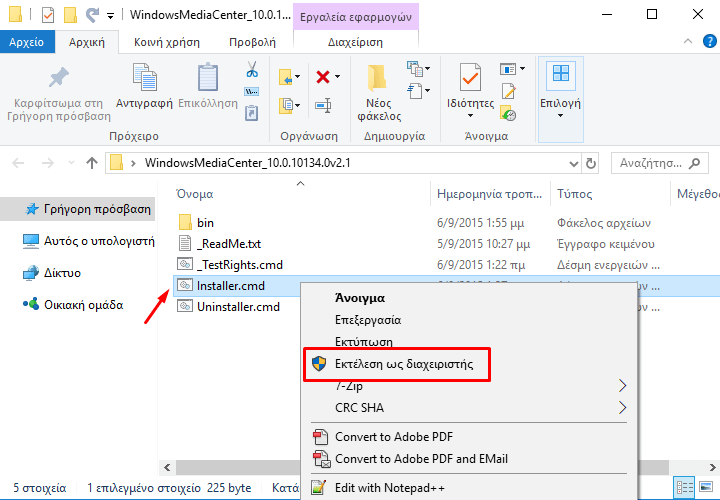Click the Refresh address bar button
Image resolution: width=720 pixels, height=500 pixels.
pyautogui.click(x=591, y=163)
